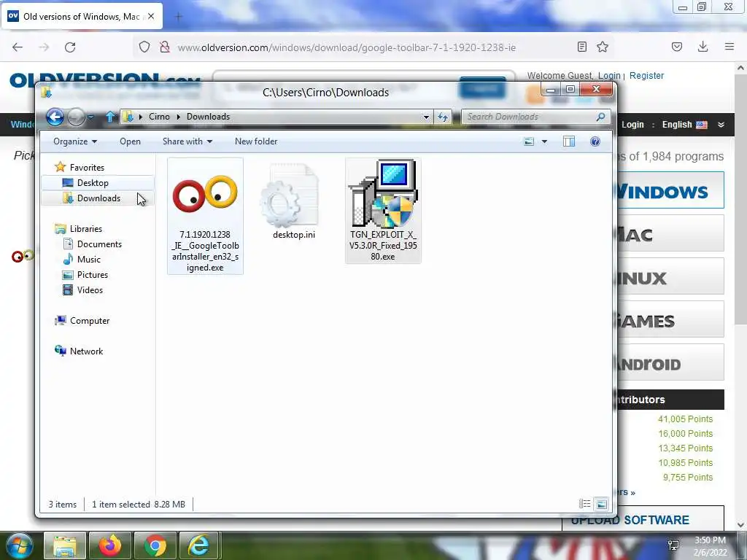
Task: Switch to details view in status bar
Action: coord(584,504)
